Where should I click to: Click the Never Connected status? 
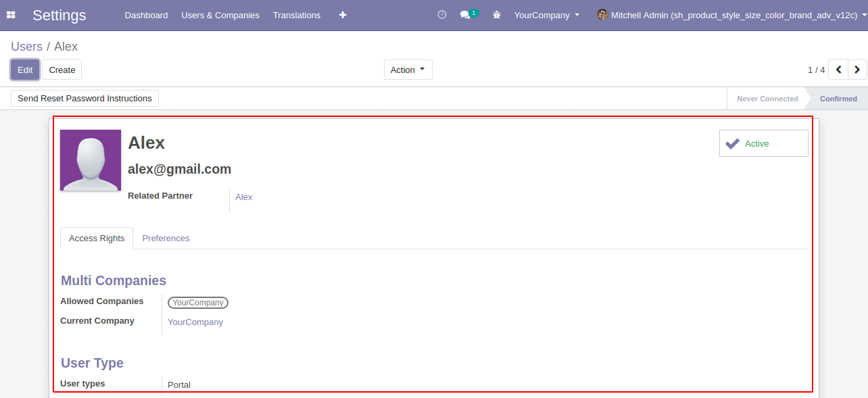(x=767, y=99)
